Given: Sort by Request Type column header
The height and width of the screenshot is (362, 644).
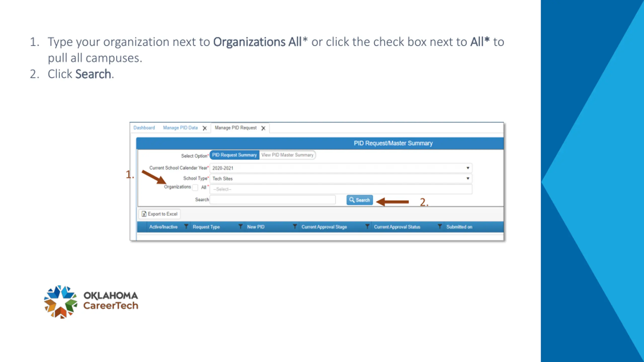Looking at the screenshot, I should pos(206,227).
